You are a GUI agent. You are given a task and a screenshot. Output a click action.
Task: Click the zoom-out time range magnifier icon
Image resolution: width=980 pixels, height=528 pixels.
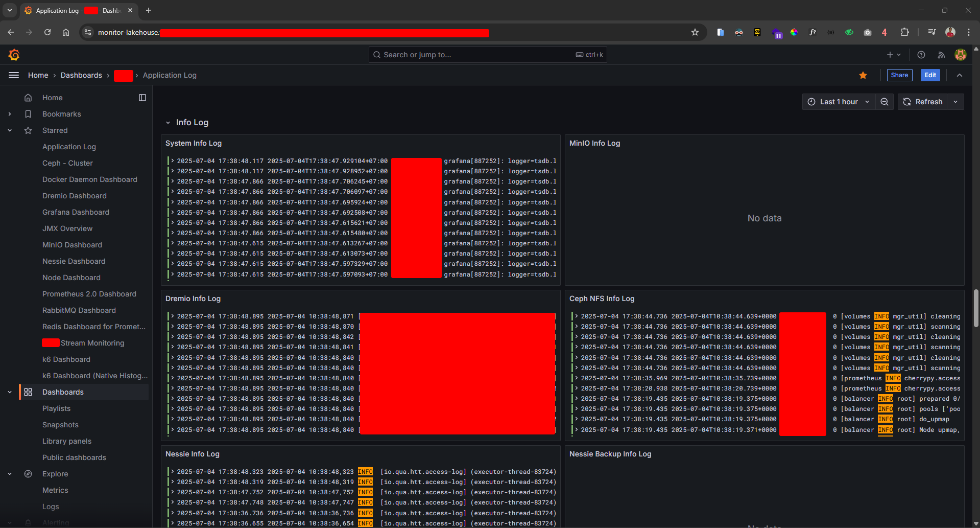tap(885, 101)
